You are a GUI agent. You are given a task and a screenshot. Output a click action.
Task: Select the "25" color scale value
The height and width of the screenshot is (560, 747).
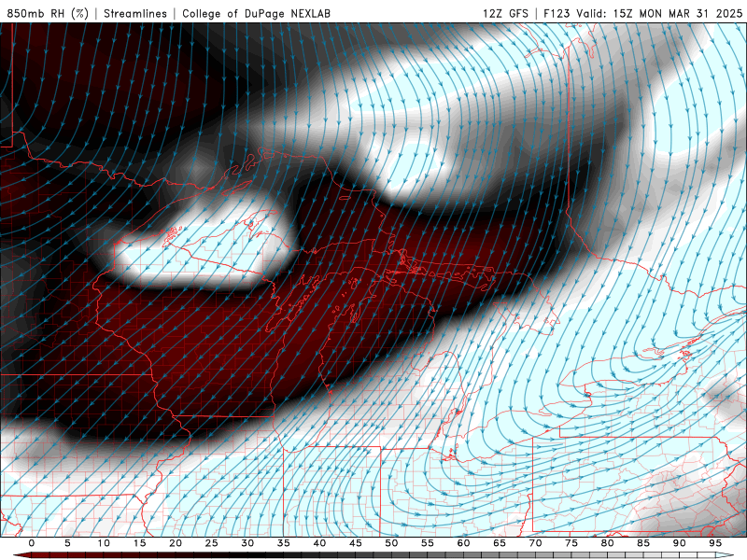point(212,543)
